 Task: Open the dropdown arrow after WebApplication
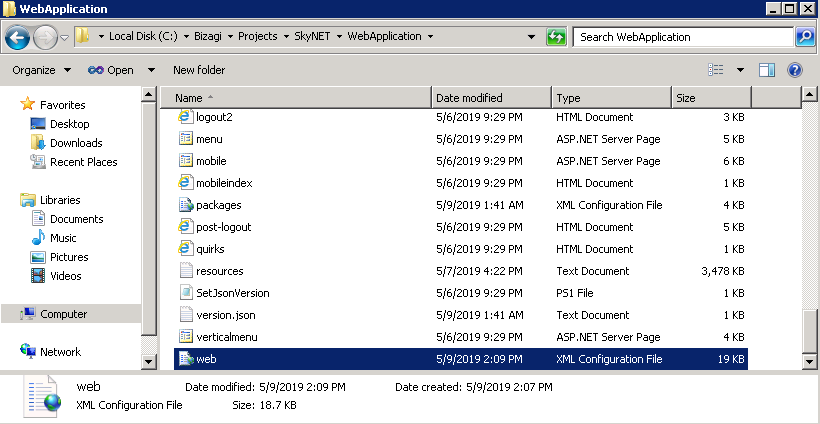430,36
